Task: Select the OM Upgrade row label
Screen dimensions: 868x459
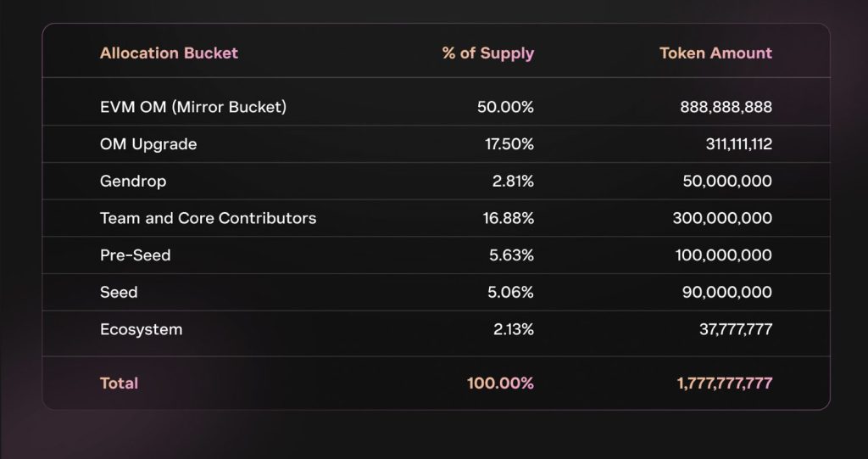Action: coord(148,145)
